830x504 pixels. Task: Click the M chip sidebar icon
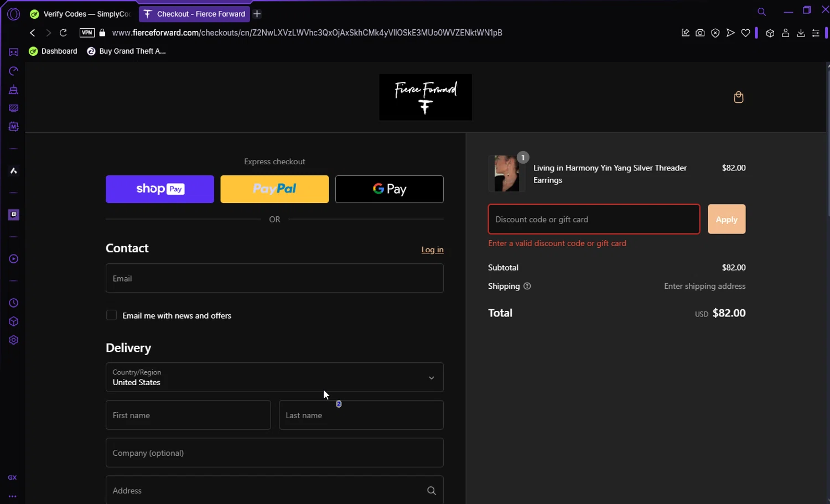[x=13, y=127]
